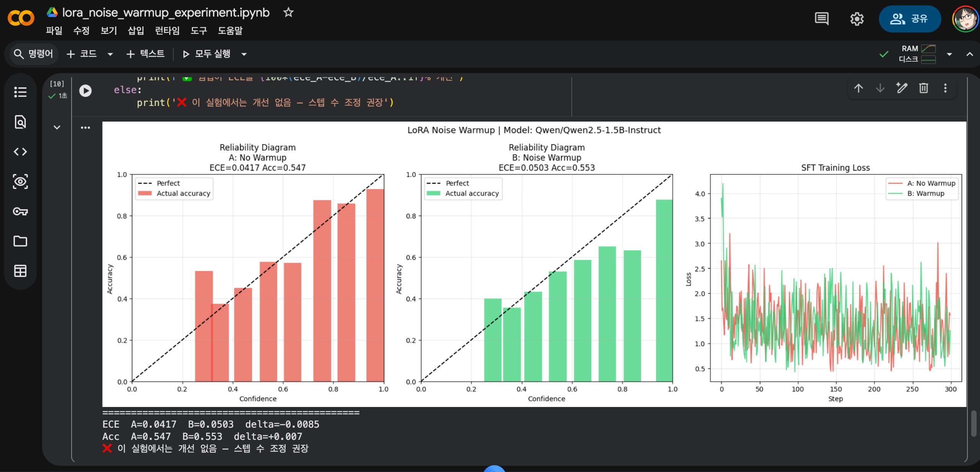Open the Colab home logo

coord(21,18)
